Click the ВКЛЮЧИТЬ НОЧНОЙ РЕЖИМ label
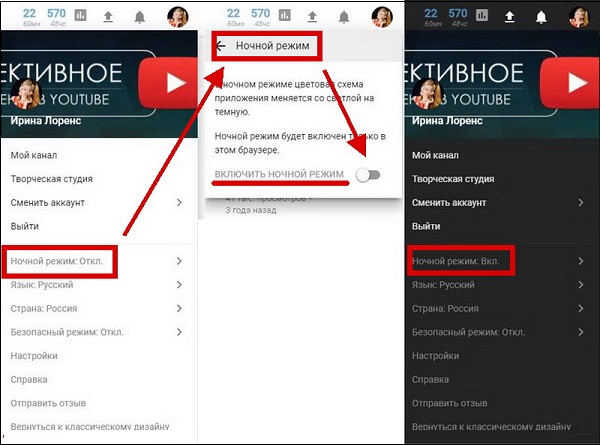 pos(279,174)
